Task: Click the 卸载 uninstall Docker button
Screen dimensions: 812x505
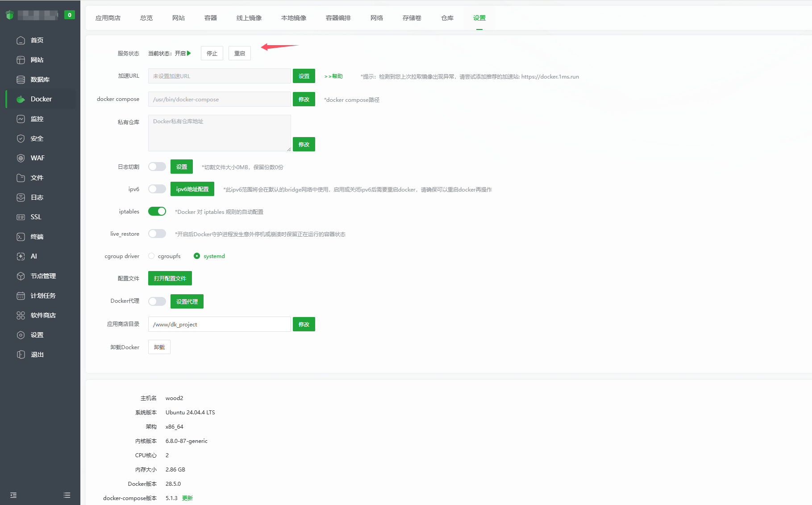Action: 159,347
